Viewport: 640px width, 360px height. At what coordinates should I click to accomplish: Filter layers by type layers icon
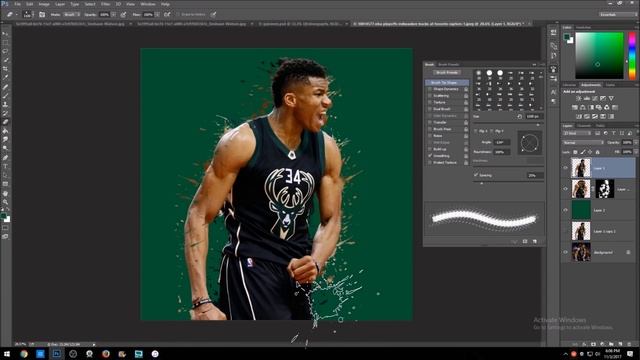(x=614, y=133)
